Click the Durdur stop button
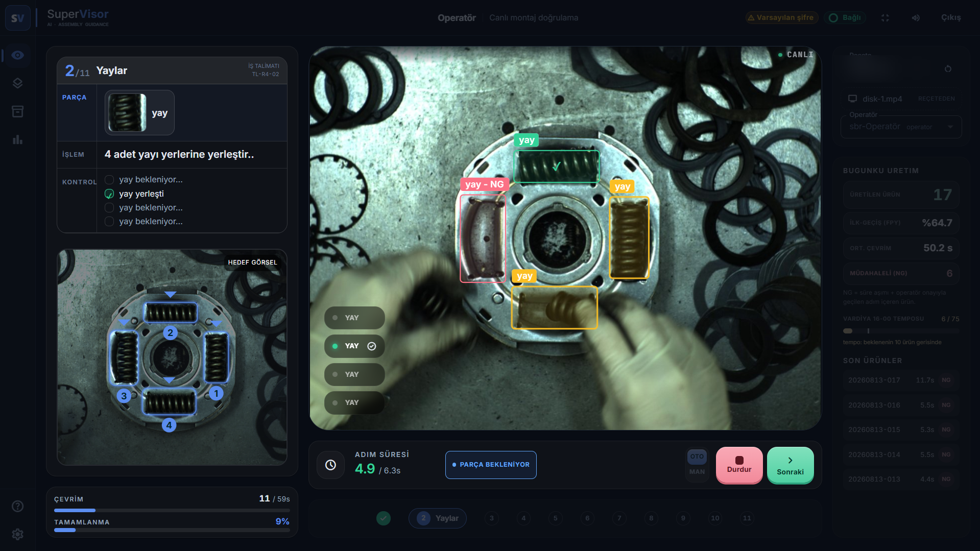The height and width of the screenshot is (551, 980). click(739, 465)
